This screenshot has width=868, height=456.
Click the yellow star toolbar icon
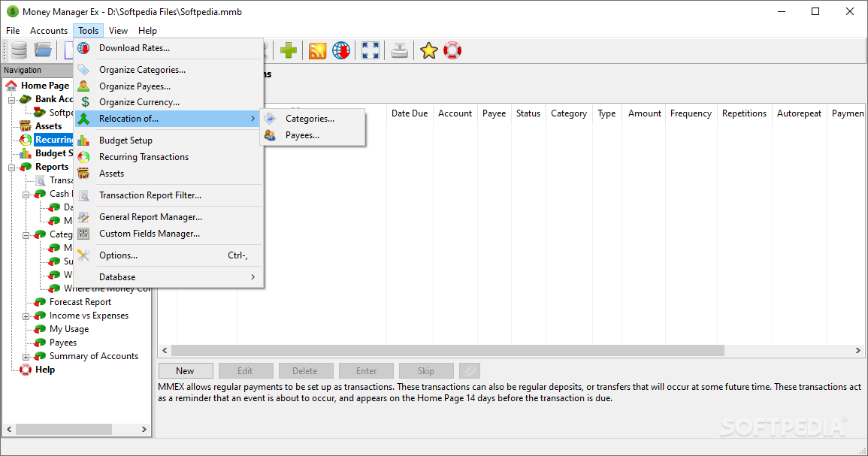tap(428, 50)
